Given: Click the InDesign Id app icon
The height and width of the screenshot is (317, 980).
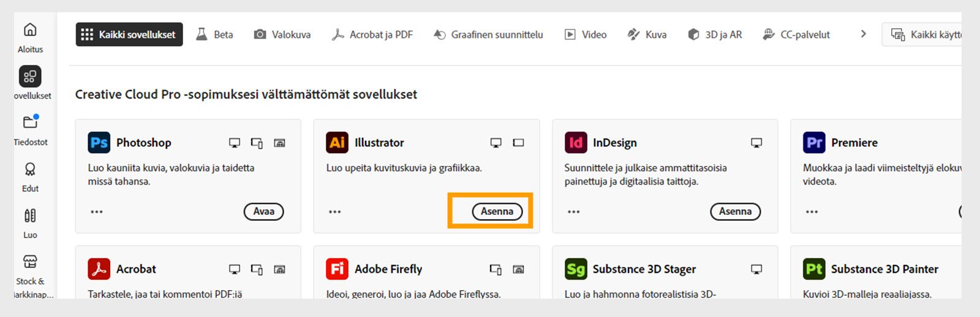Looking at the screenshot, I should coord(576,143).
